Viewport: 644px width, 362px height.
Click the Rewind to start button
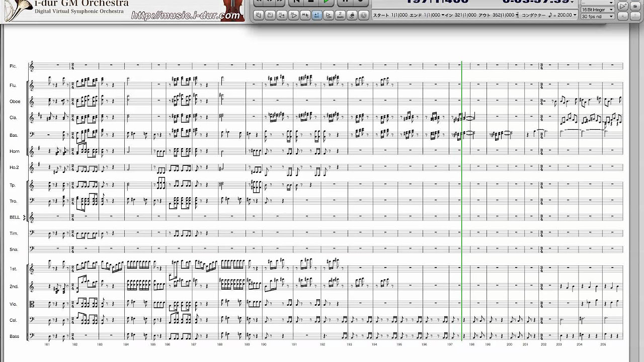tap(295, 3)
